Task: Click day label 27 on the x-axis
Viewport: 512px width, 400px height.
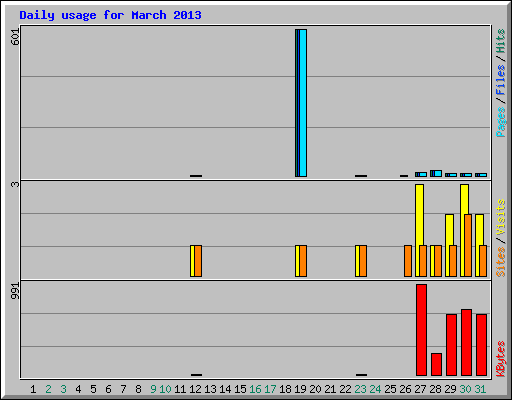Action: pos(420,389)
